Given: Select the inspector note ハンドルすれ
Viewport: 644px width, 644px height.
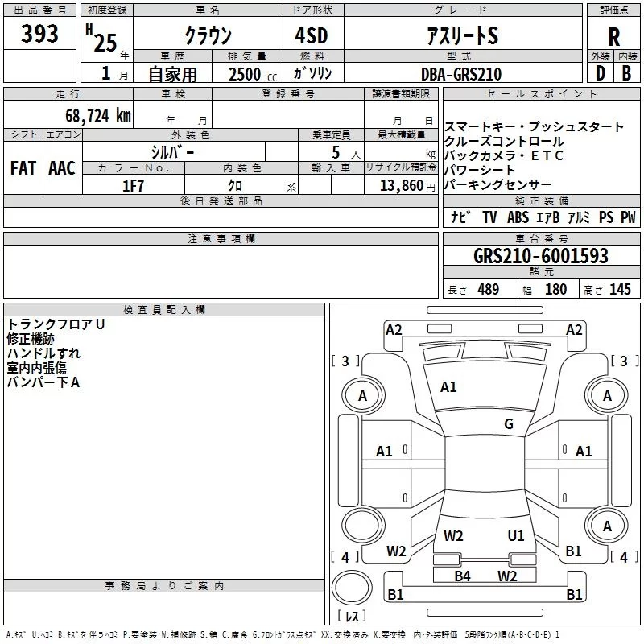Looking at the screenshot, I should [43, 353].
